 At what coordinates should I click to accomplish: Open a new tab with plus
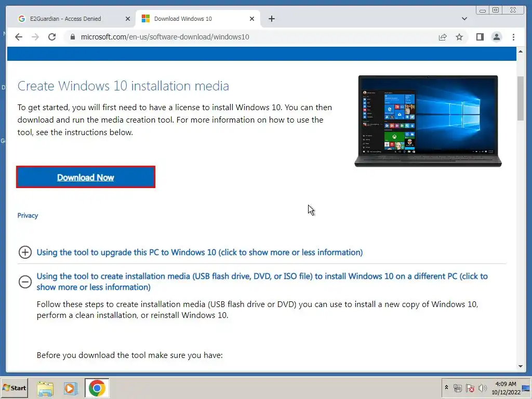(x=271, y=19)
